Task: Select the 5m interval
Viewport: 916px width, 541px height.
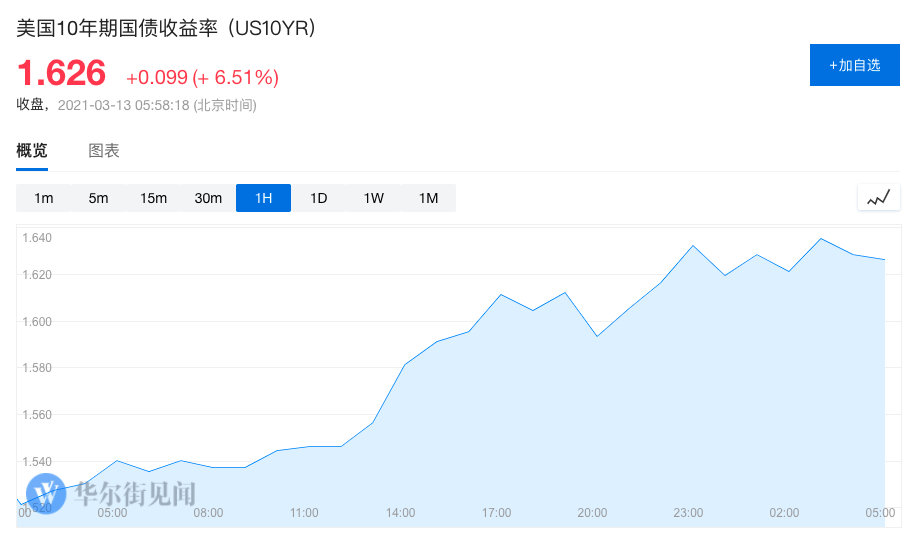Action: click(x=98, y=198)
